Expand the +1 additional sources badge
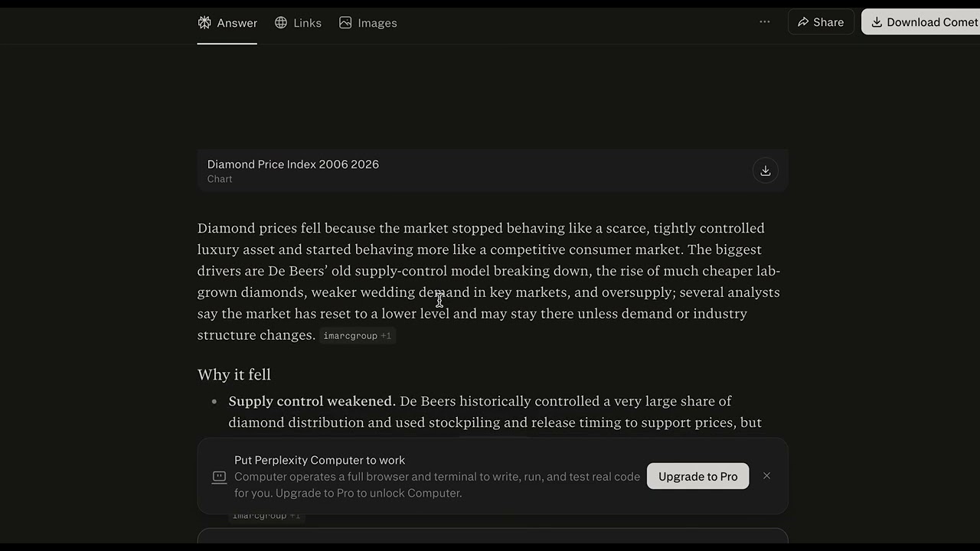The width and height of the screenshot is (980, 551). click(386, 336)
